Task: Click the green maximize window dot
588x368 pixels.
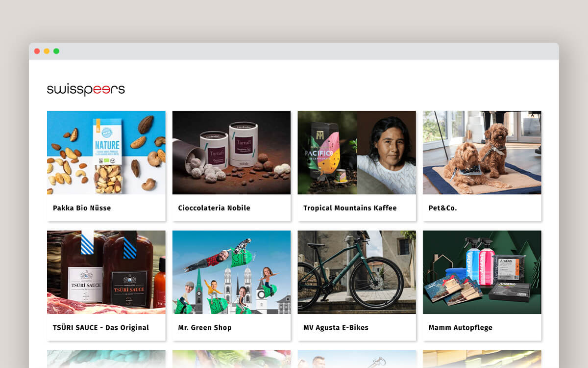Action: (x=56, y=51)
